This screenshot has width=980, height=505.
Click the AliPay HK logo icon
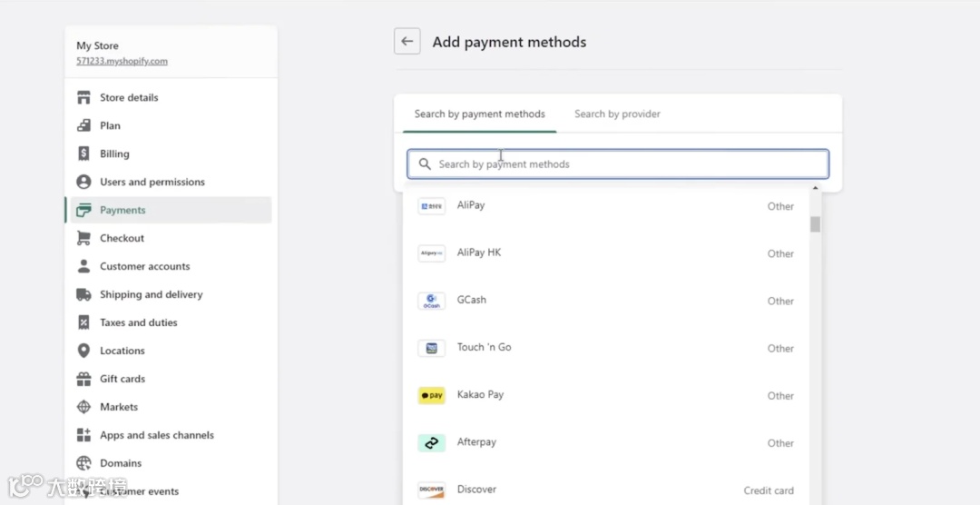(x=431, y=253)
